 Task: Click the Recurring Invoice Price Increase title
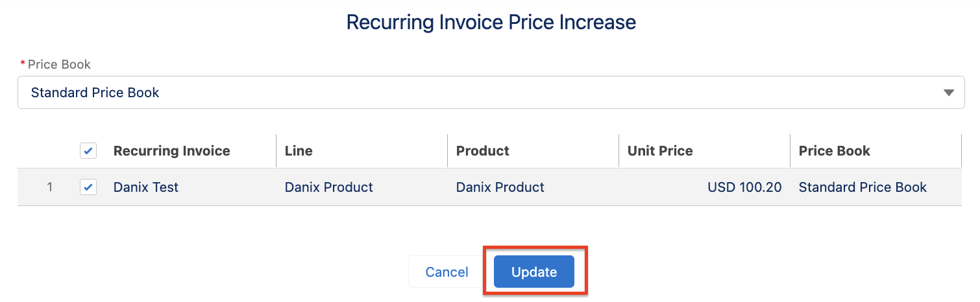click(x=491, y=22)
